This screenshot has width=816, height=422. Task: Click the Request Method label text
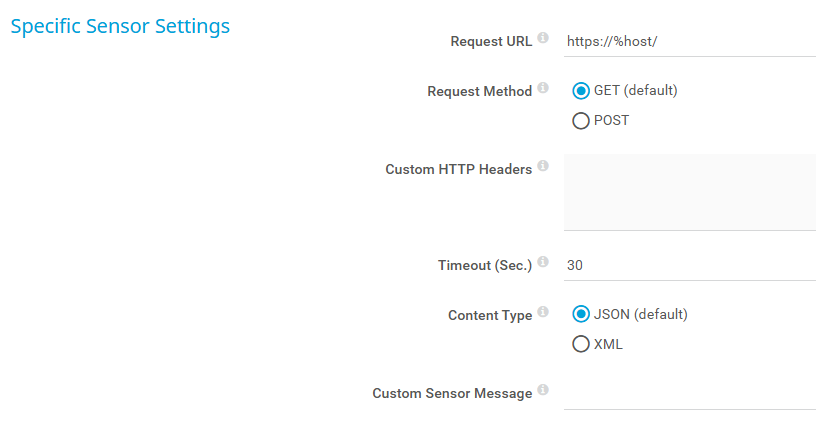(x=479, y=91)
